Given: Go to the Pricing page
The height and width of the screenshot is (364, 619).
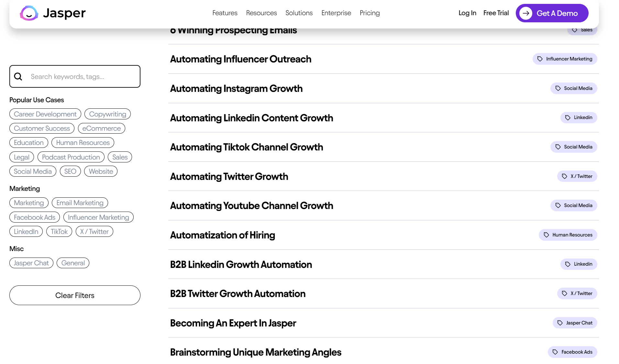Looking at the screenshot, I should 370,13.
